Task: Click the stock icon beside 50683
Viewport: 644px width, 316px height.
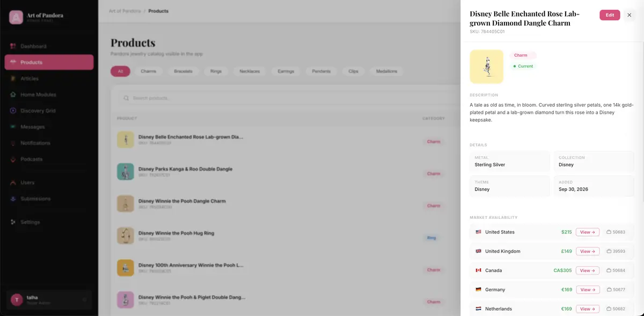Action: [609, 232]
